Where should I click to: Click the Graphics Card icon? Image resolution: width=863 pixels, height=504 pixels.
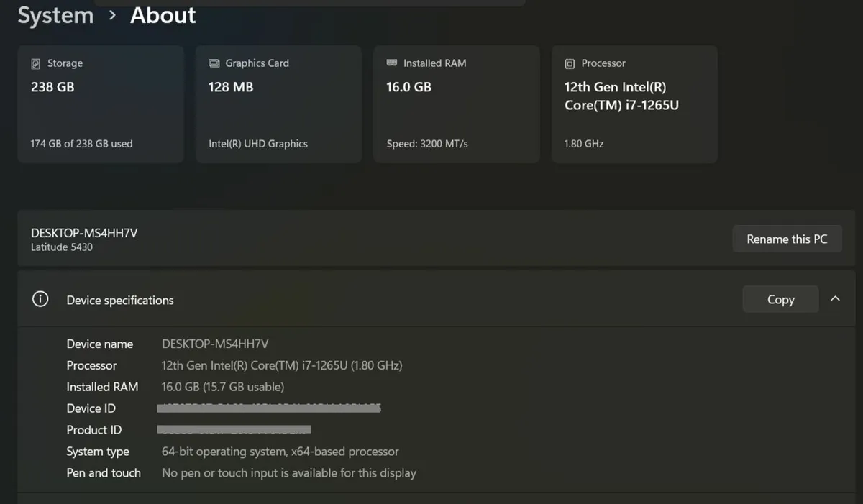pyautogui.click(x=214, y=63)
